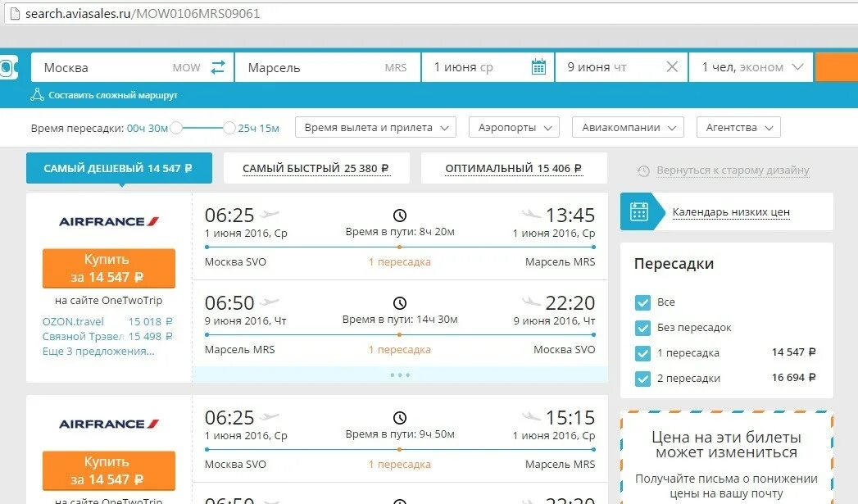Click landing plane icon next to 22:20
Viewport: 858px width, 504px height.
tap(531, 301)
